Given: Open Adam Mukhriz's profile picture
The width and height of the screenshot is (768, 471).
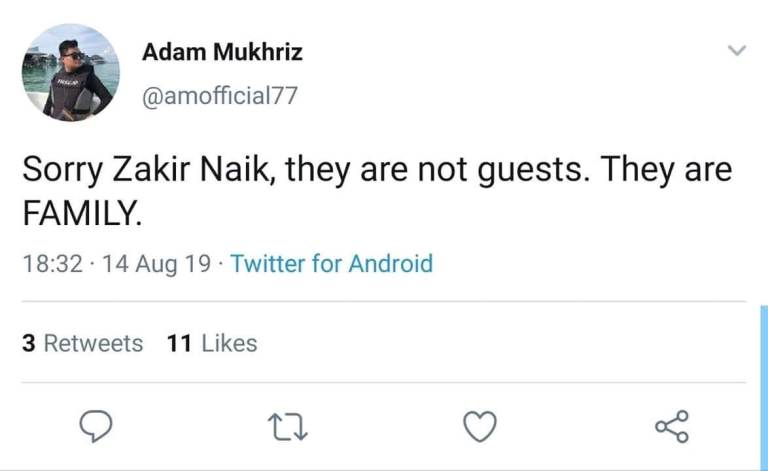Looking at the screenshot, I should (x=68, y=73).
